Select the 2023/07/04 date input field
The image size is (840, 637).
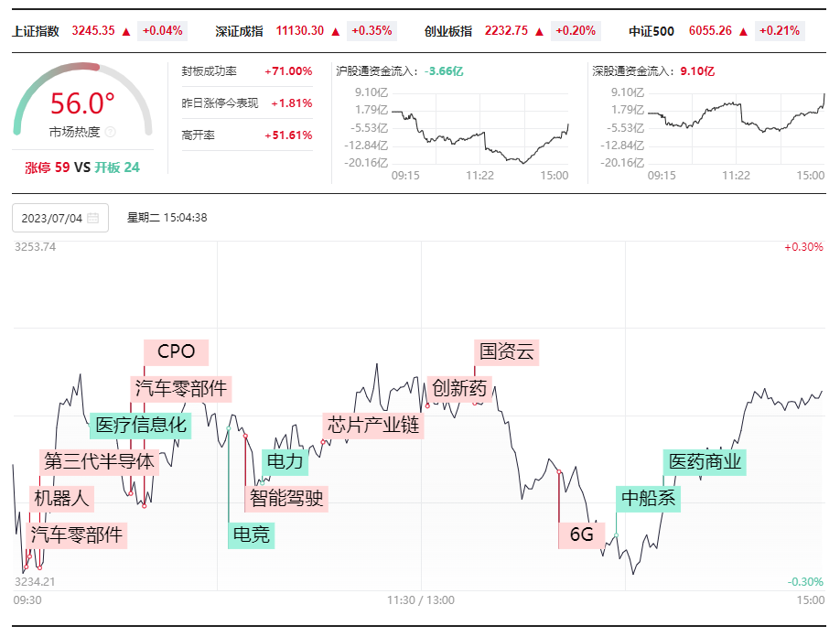click(60, 218)
